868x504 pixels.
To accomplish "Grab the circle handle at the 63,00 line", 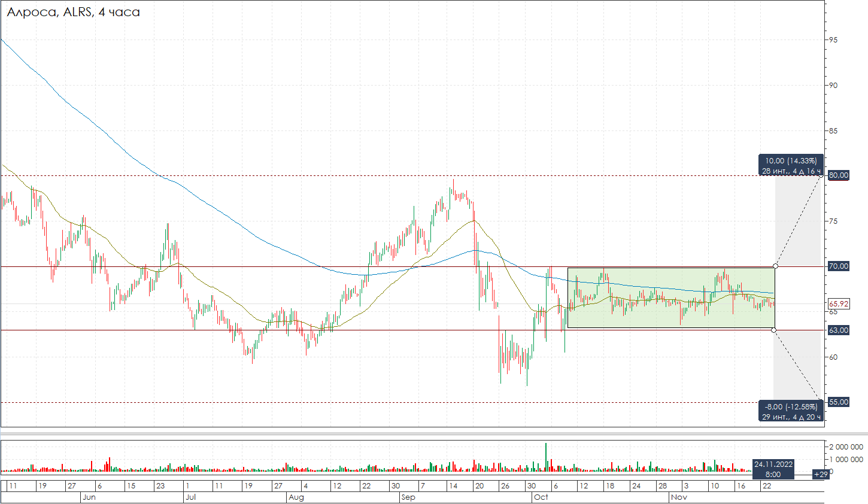I will coord(774,330).
